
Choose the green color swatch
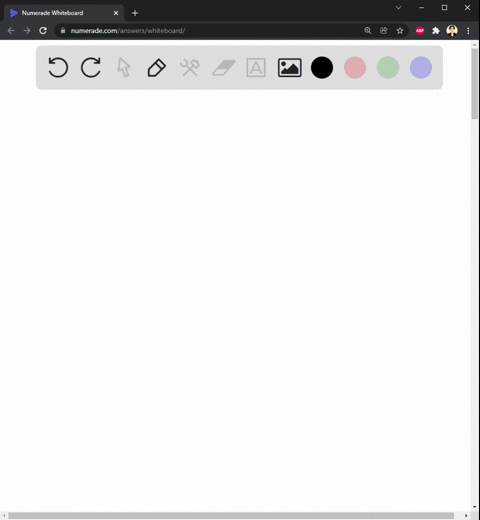click(388, 68)
